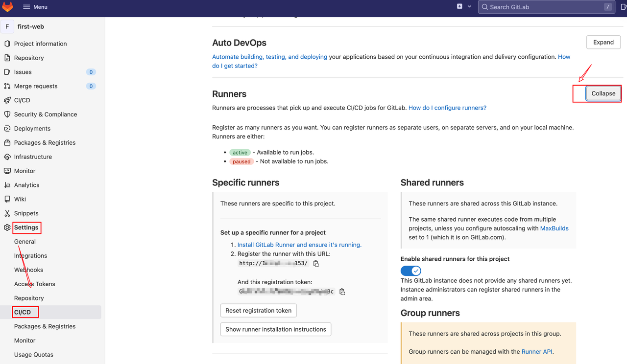Open 'Automate building, testing, and deploying' link
The image size is (627, 364).
coord(270,57)
